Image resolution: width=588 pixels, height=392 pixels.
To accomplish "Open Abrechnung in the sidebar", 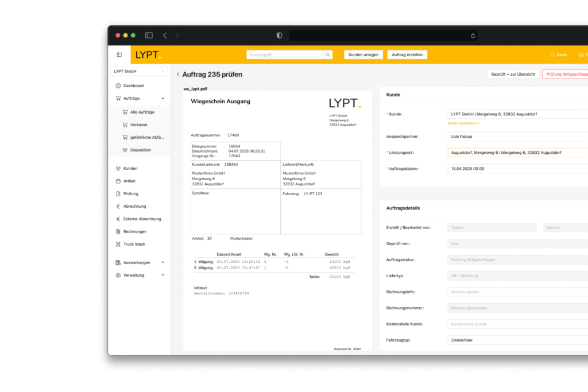I will pyautogui.click(x=134, y=207).
